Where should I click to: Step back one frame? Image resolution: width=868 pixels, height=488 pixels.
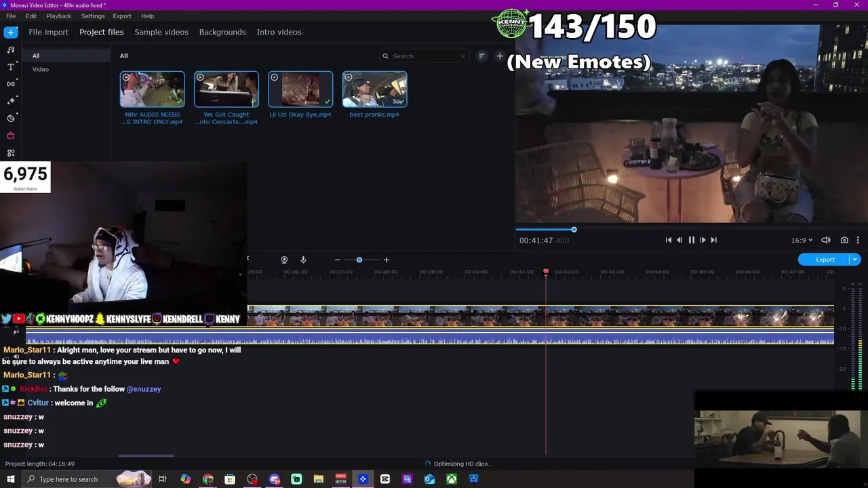[679, 240]
